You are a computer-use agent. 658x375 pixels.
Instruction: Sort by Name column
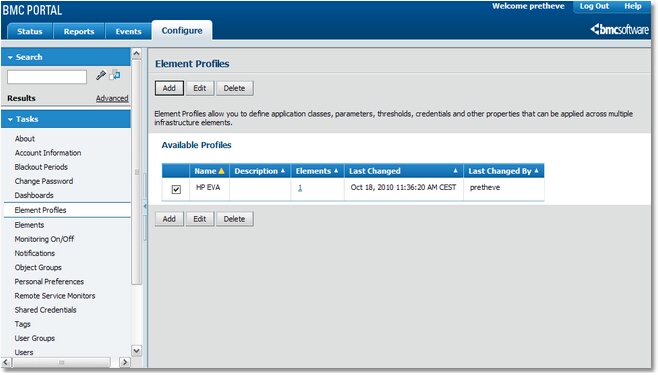pyautogui.click(x=209, y=171)
